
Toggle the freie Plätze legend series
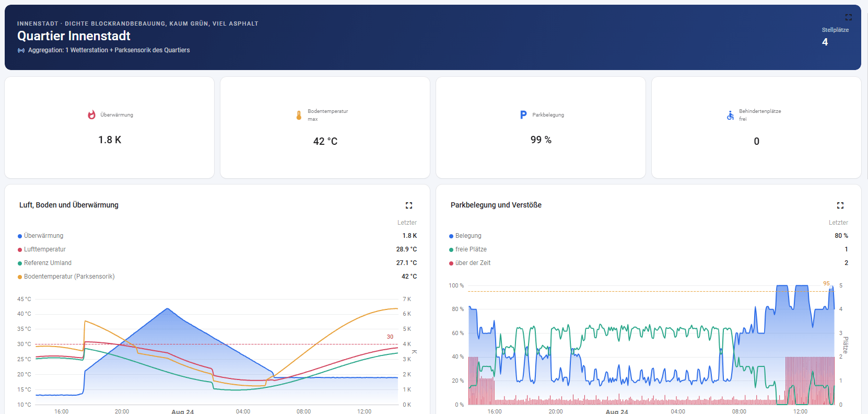[x=468, y=249]
